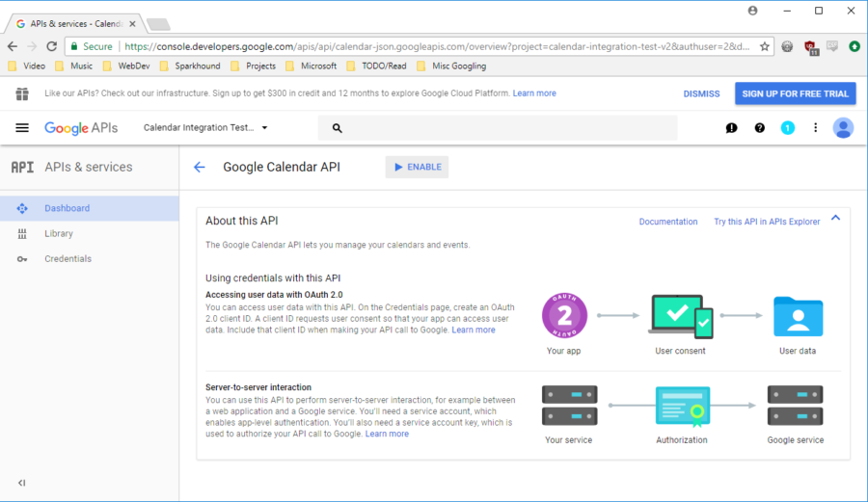
Task: Click the User consent devices icon
Action: [680, 316]
